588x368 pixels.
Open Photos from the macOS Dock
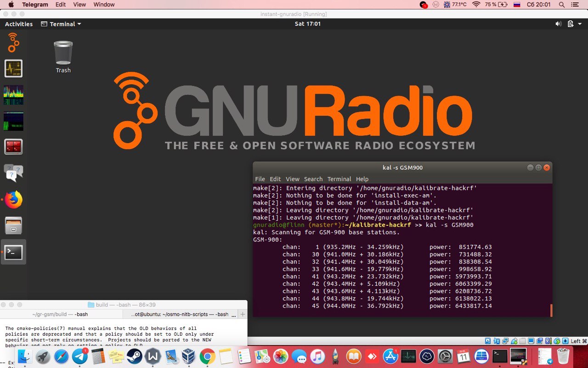point(280,356)
